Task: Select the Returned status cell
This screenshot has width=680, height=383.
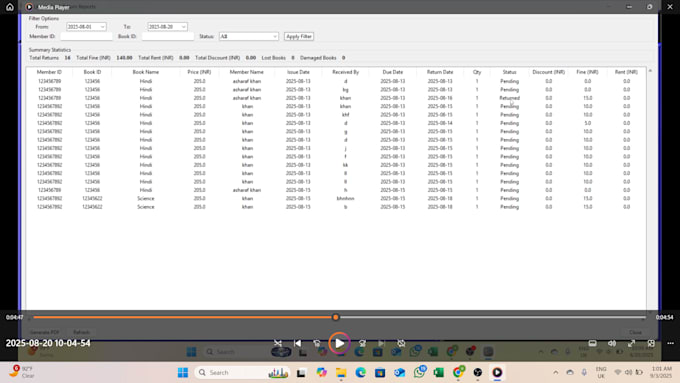Action: pyautogui.click(x=509, y=98)
